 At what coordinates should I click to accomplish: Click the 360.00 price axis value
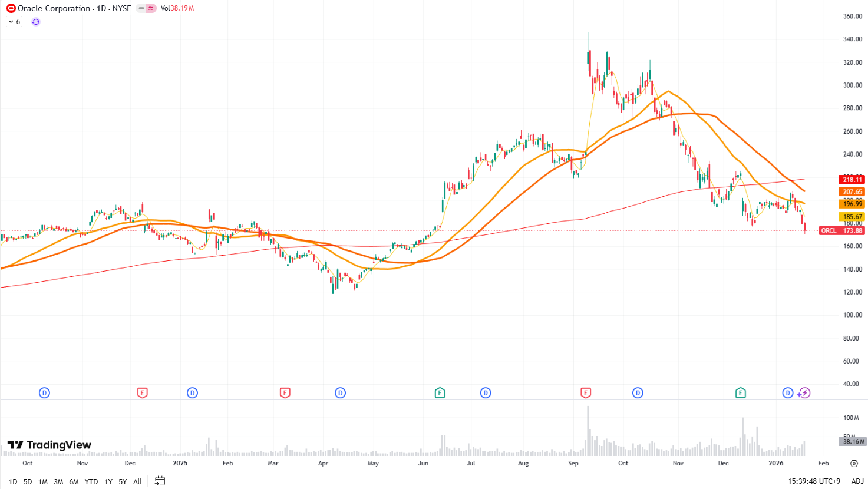click(853, 16)
